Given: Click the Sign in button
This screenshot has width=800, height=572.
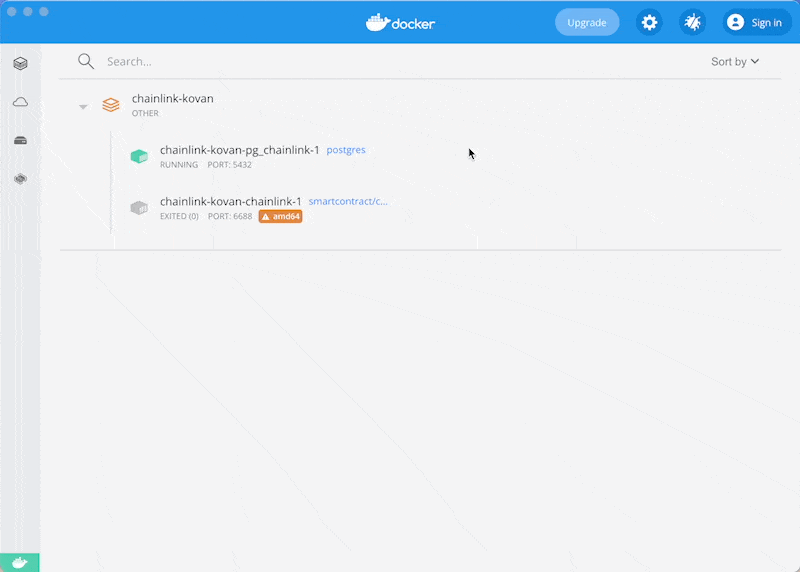Looking at the screenshot, I should 757,22.
